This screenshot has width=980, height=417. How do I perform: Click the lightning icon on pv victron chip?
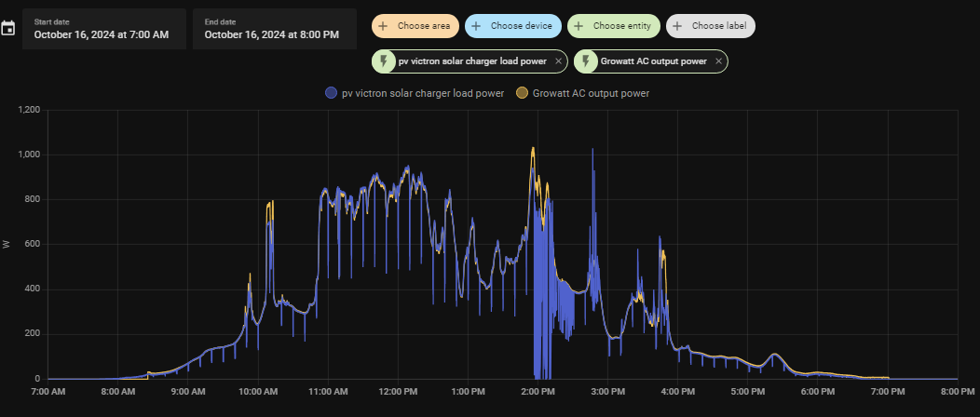pos(383,61)
